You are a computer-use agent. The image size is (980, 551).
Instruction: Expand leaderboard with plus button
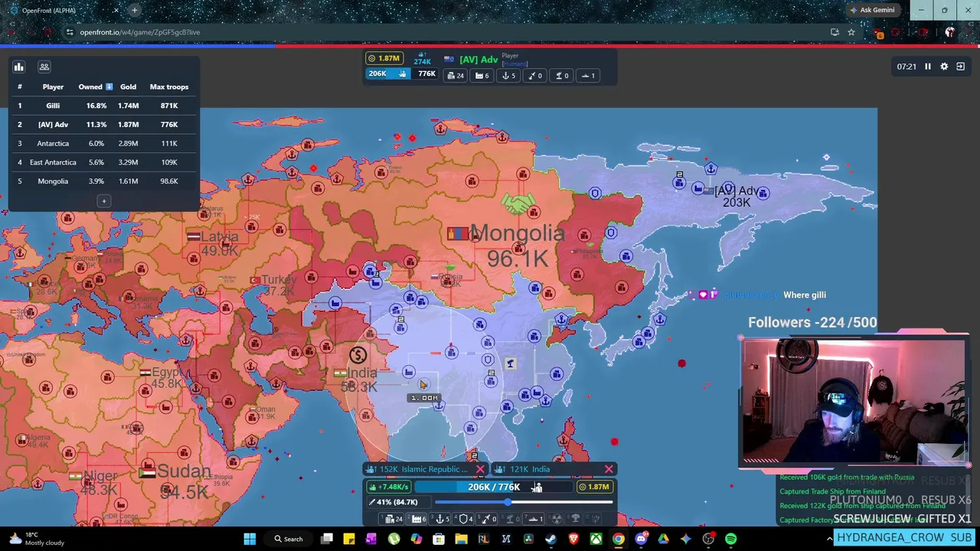(x=103, y=201)
